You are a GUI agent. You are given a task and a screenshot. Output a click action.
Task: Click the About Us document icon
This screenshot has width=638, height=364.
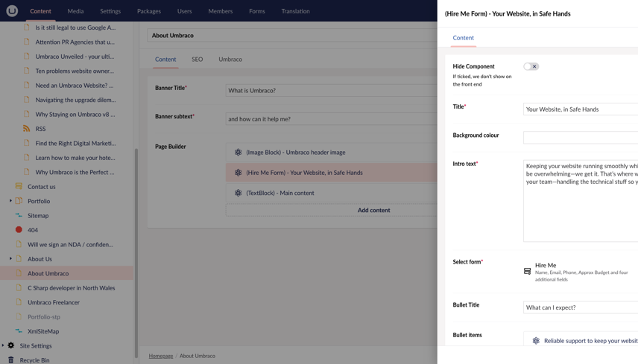point(19,259)
